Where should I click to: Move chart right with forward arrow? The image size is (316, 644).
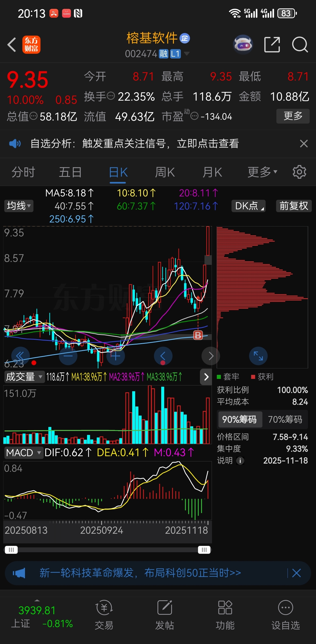211,356
